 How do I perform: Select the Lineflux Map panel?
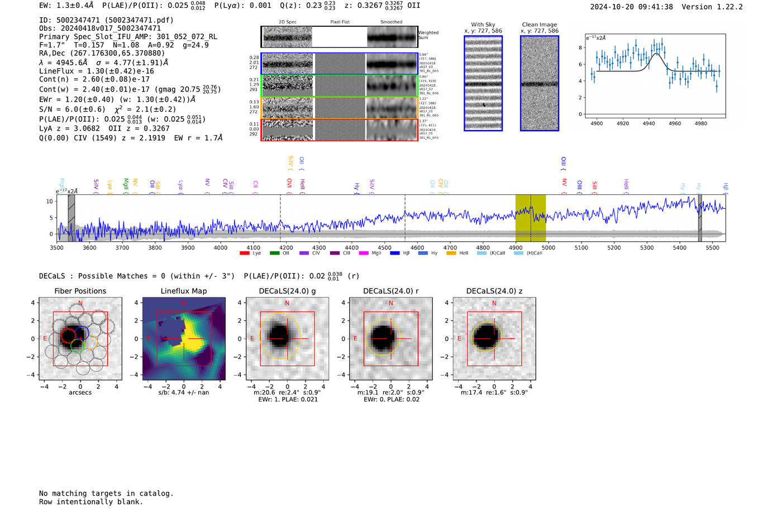184,339
